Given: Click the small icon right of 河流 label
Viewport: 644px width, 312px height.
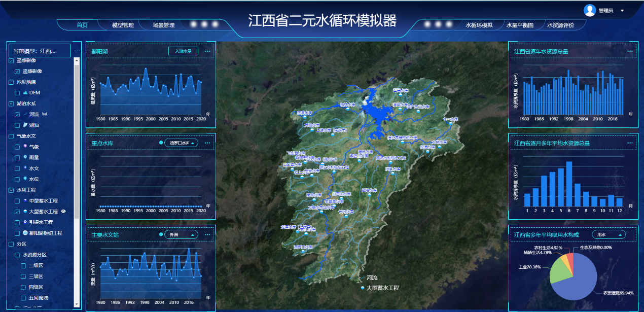Looking at the screenshot, I should point(45,114).
